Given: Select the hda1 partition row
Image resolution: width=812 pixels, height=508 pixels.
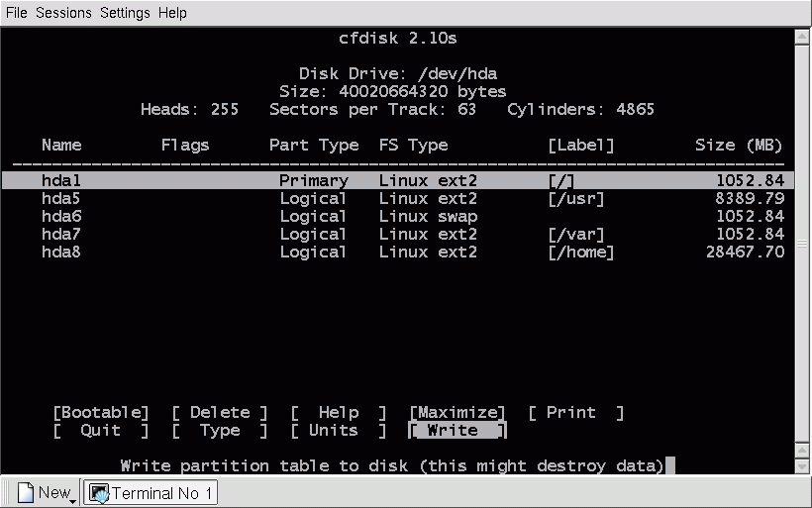Looking at the screenshot, I should 398,180.
